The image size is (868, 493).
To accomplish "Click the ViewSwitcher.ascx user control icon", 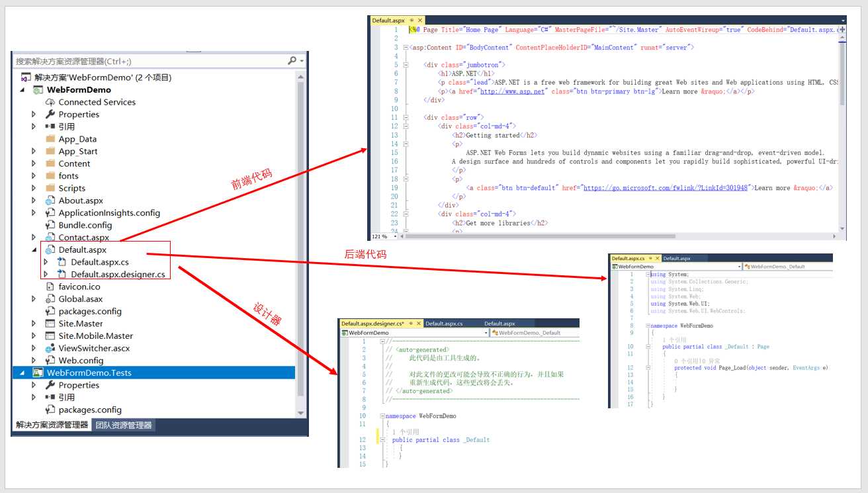I will tap(50, 348).
